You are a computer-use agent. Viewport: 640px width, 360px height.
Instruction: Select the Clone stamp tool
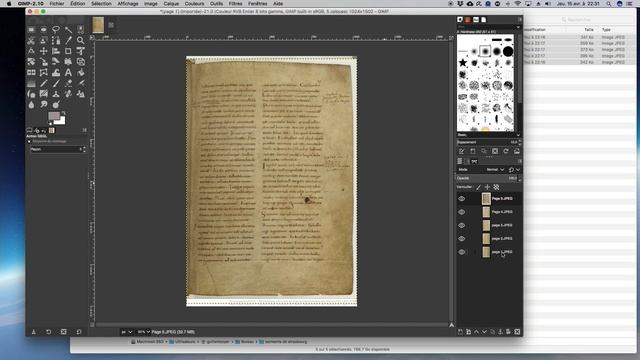pyautogui.click(x=56, y=94)
